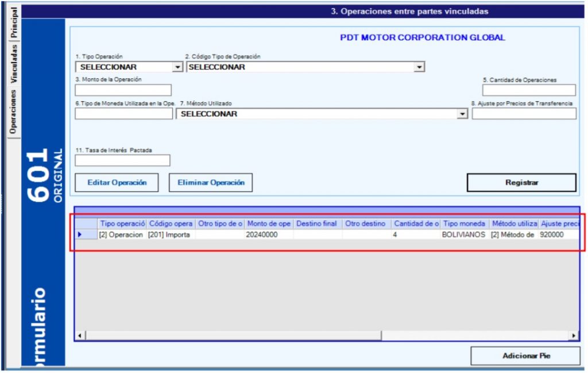Open the Tipo Operación dropdown
This screenshot has width=588, height=373.
[177, 67]
